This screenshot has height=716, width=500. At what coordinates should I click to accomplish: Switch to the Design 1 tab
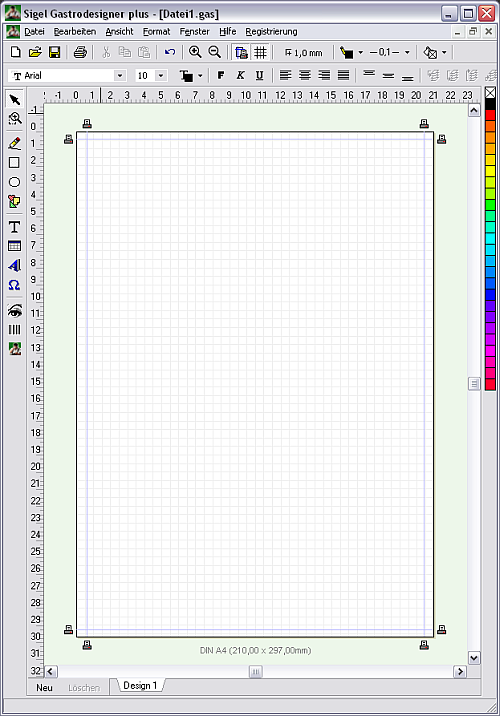tap(140, 685)
